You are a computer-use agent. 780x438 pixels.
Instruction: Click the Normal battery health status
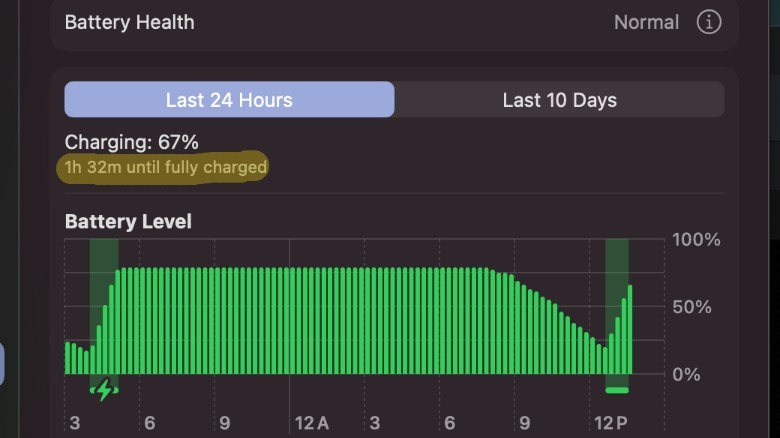646,22
